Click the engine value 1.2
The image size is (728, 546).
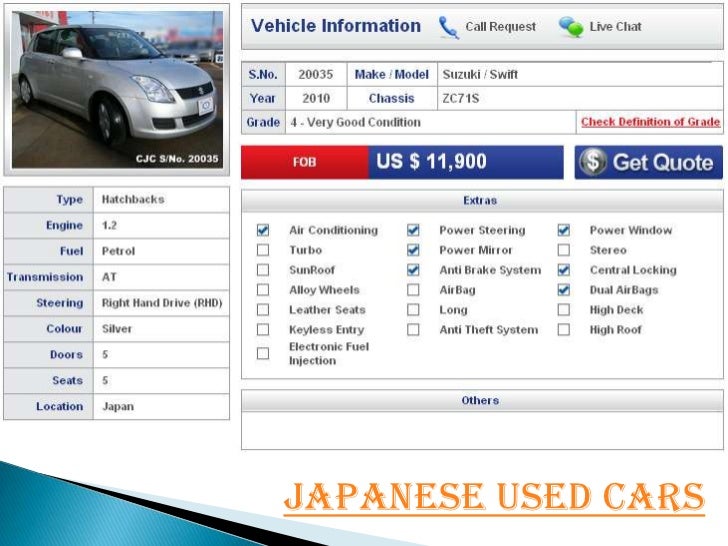point(110,226)
